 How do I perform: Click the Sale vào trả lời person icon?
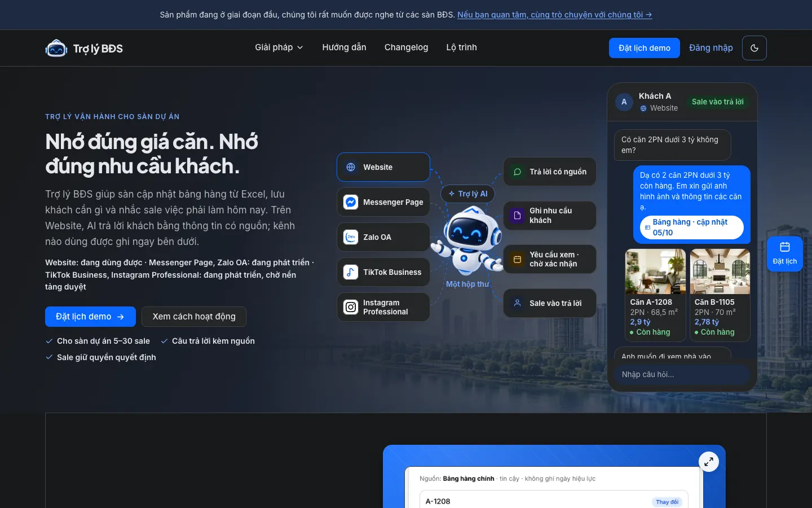click(x=517, y=303)
